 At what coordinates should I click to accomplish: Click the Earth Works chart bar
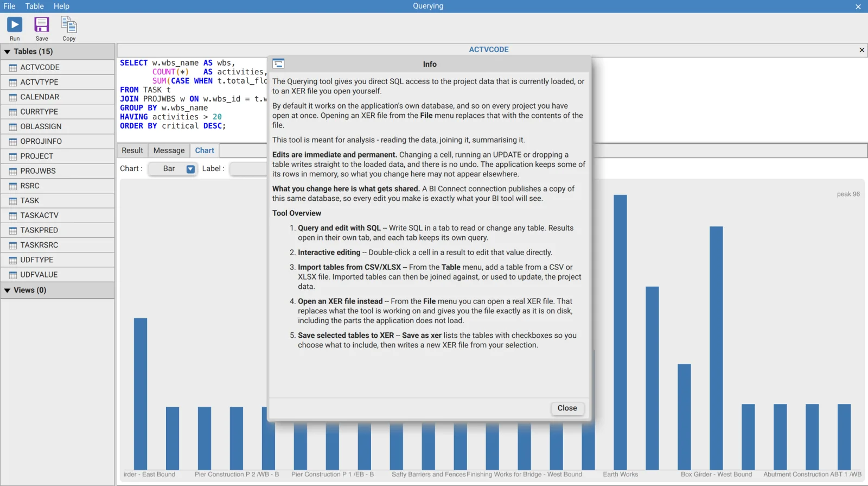tap(620, 332)
